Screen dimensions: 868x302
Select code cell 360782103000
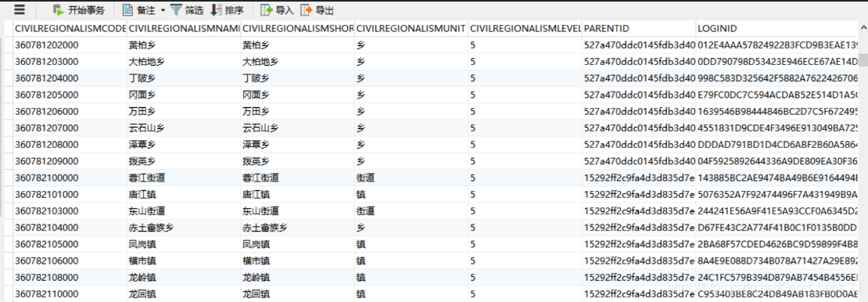pos(70,211)
